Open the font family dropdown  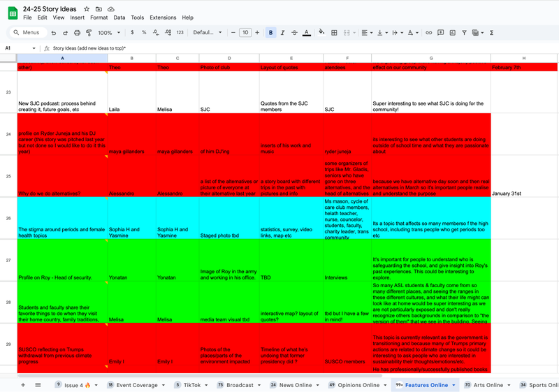click(207, 33)
